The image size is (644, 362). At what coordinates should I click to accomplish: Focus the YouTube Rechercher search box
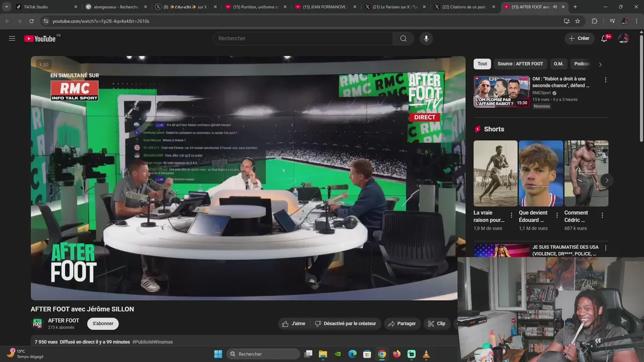pyautogui.click(x=303, y=39)
